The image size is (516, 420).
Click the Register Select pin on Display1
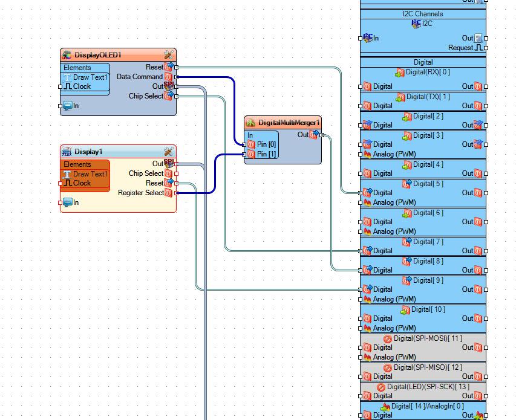point(169,193)
